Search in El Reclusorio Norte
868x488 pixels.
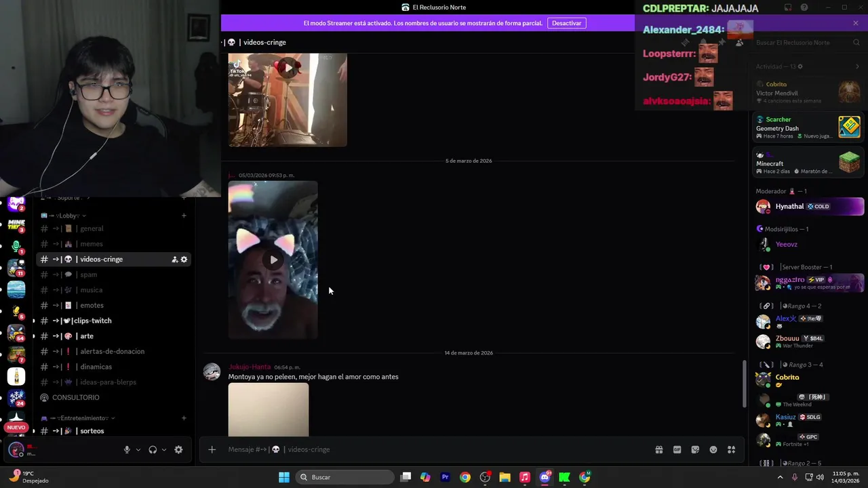pos(807,42)
